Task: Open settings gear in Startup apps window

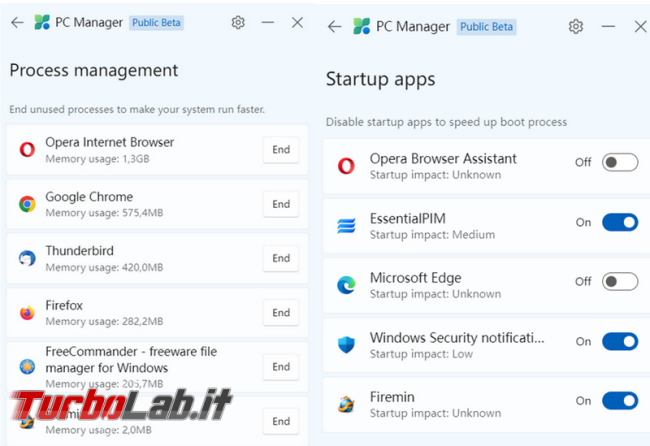Action: (576, 27)
